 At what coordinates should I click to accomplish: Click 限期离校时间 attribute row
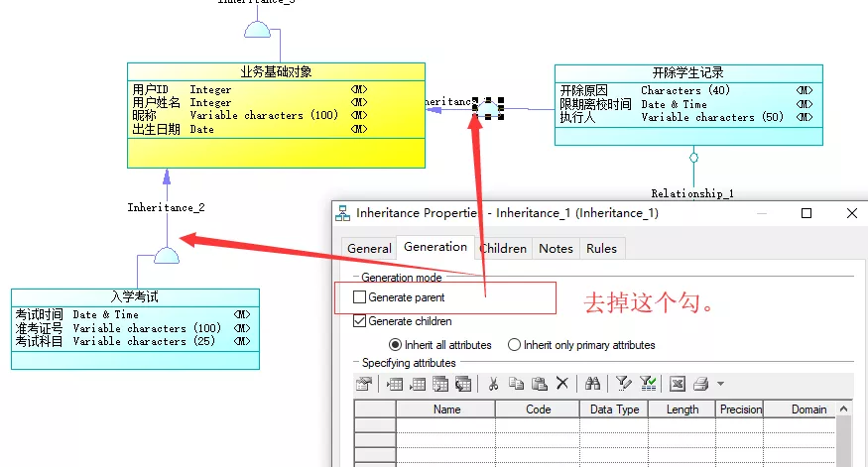(686, 104)
